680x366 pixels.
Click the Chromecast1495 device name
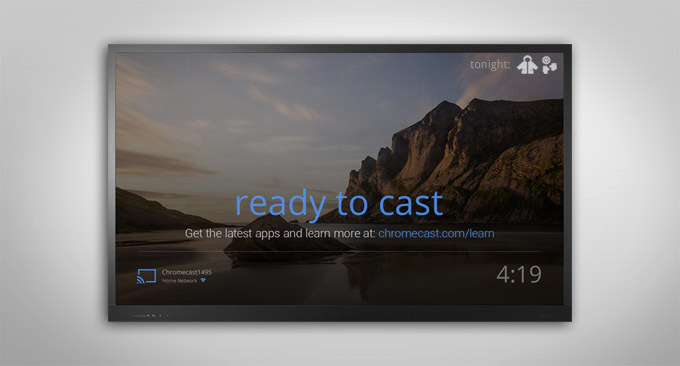coord(187,272)
